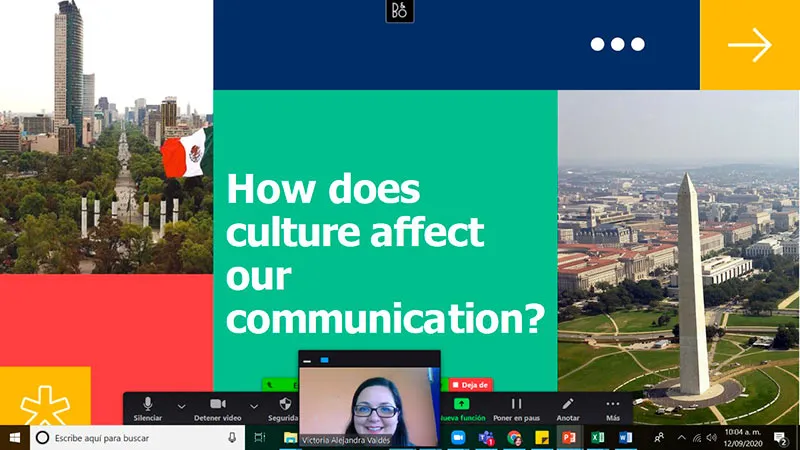Screen dimensions: 800x450
Task: Open the Anotar annotation pencil tool
Action: (x=568, y=408)
